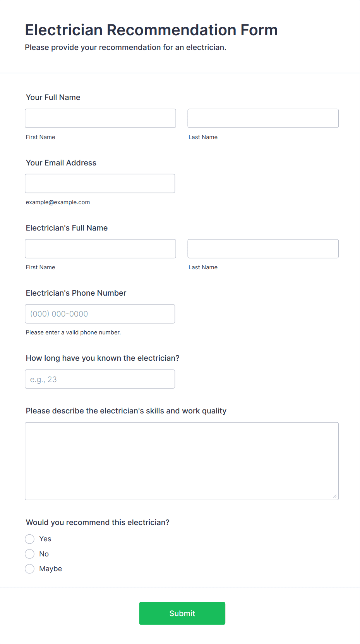Click the No option label text

click(44, 554)
